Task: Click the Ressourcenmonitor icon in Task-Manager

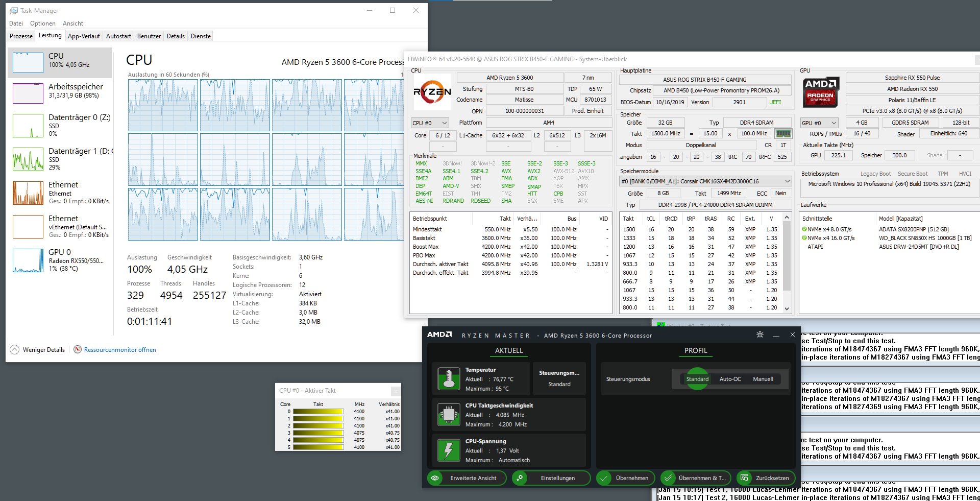Action: coord(78,350)
